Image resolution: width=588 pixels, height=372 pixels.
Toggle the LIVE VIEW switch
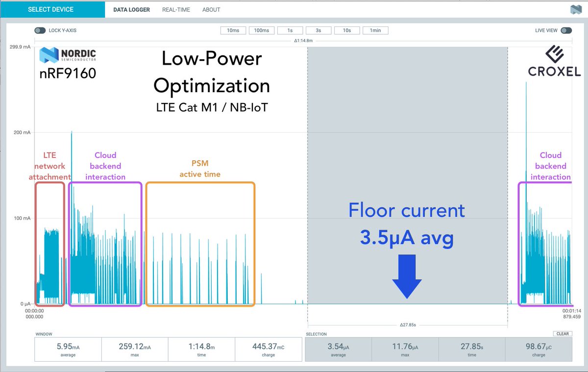[x=566, y=30]
